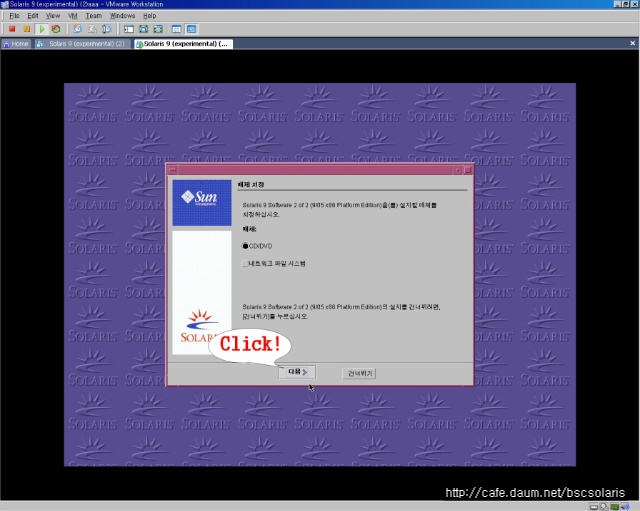Close the current VM tab with X
Viewport: 640px width, 511px height.
point(632,43)
